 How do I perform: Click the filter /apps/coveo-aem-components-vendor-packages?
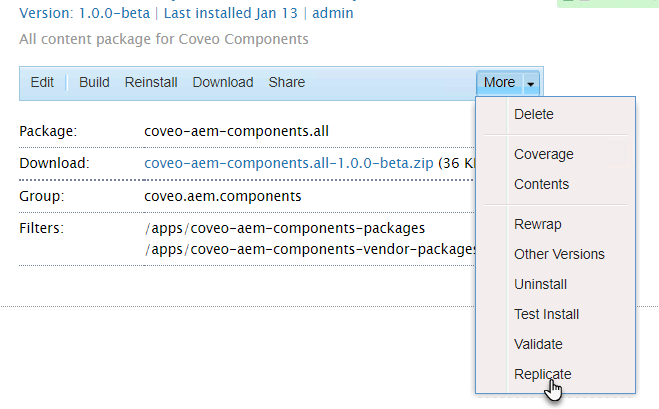310,249
